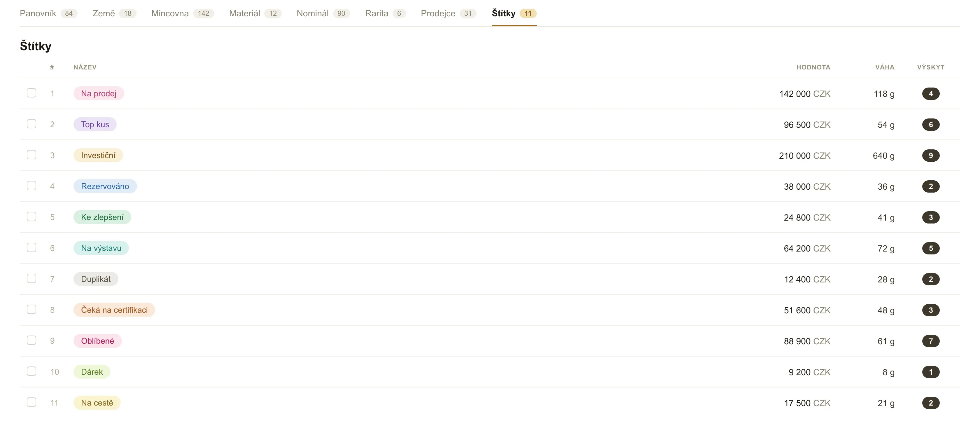
Task: Click occurrence badge 9 in Investiční row
Action: click(x=930, y=155)
